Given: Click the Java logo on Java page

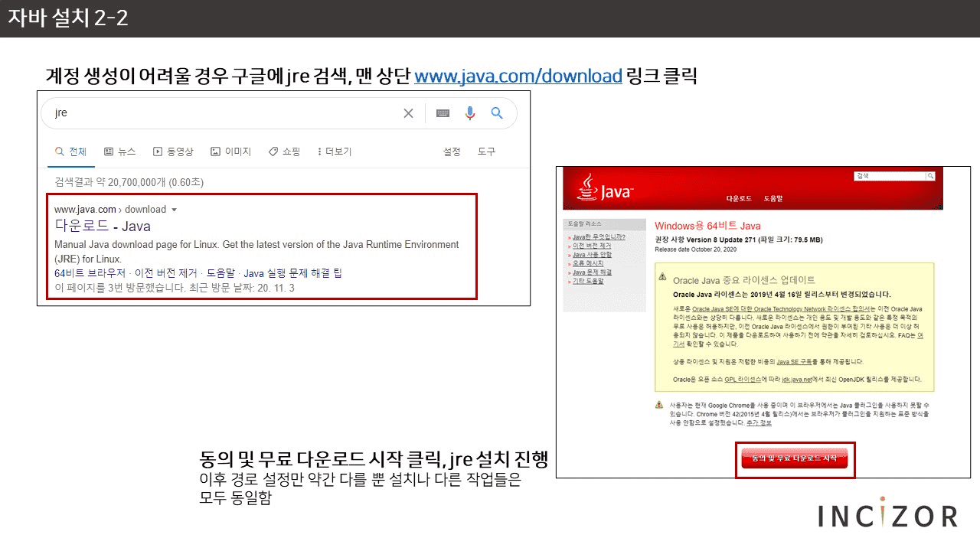Looking at the screenshot, I should point(606,187).
